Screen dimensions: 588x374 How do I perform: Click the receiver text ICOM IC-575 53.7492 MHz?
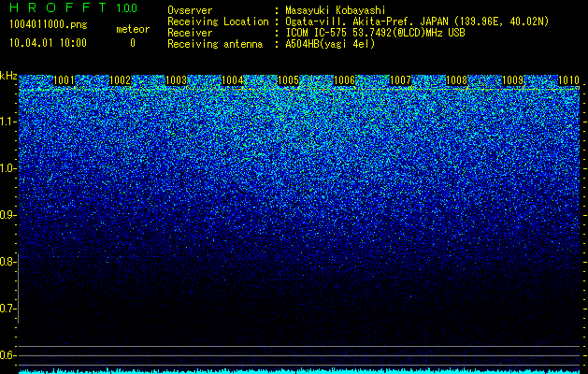[x=375, y=33]
